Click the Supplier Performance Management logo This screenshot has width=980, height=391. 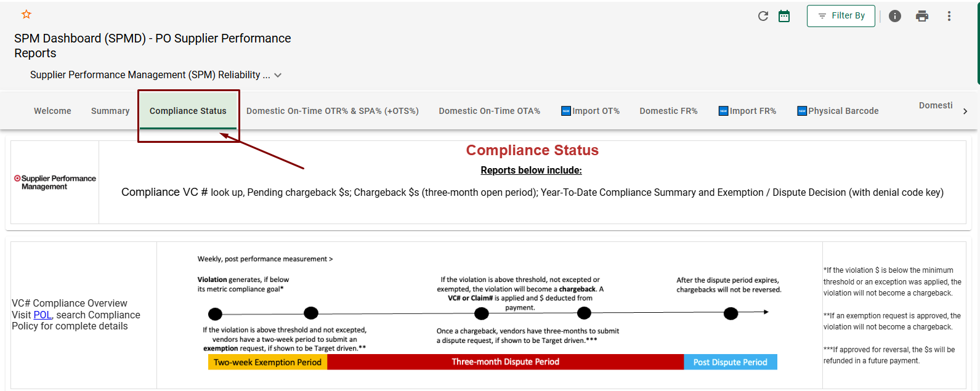click(x=55, y=182)
